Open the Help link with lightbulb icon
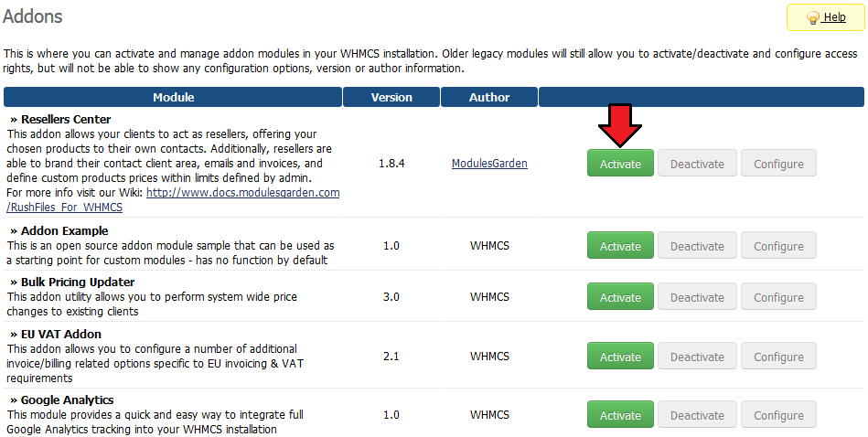This screenshot has width=868, height=437. [x=825, y=17]
